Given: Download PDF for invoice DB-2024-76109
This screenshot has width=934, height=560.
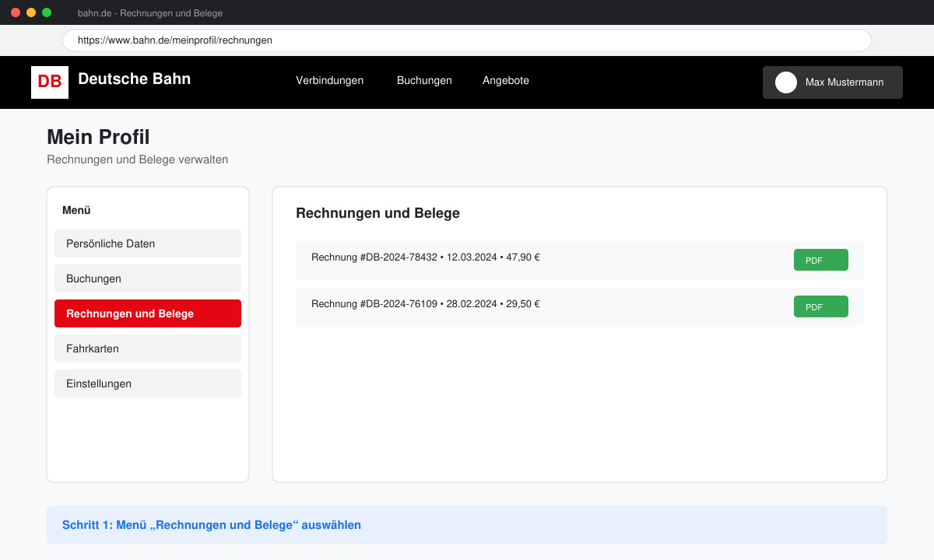Looking at the screenshot, I should 821,306.
